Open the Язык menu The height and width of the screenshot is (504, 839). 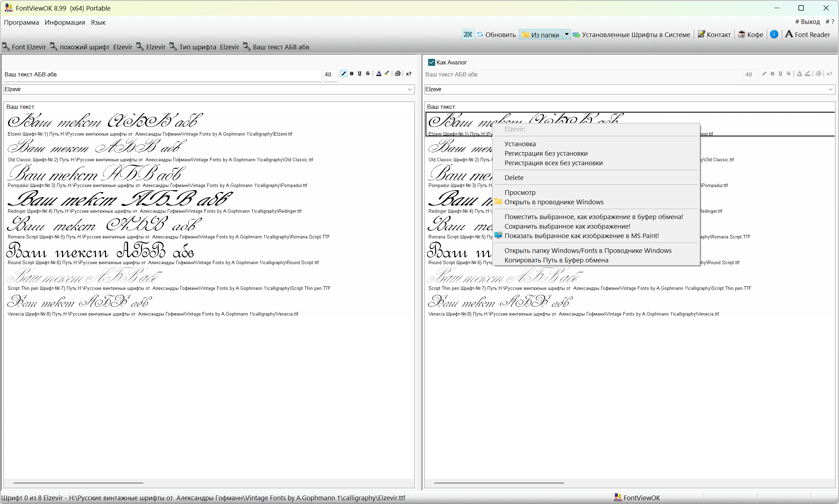tap(98, 23)
